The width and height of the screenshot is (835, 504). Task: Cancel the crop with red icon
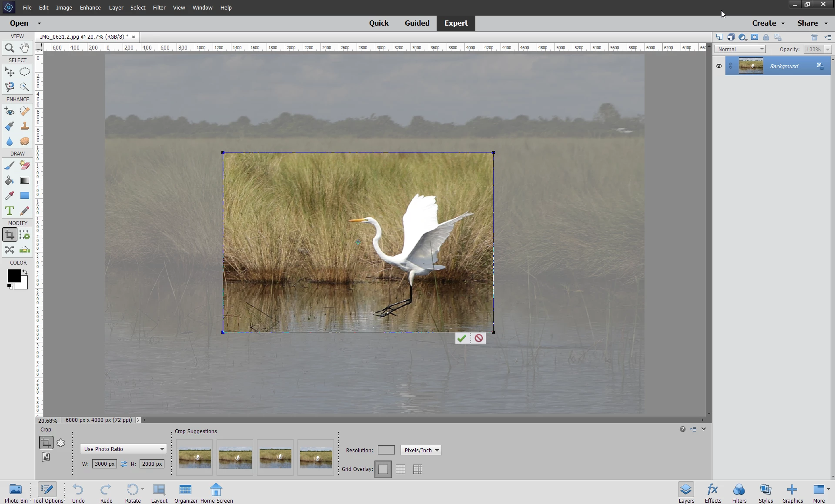coord(479,338)
